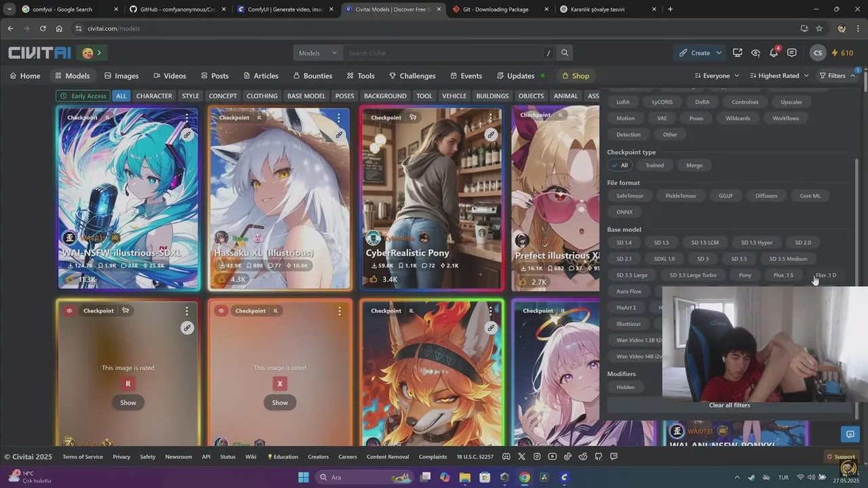Viewport: 868px width, 488px height.
Task: Expand the emoji chevron beside Civitai logo
Action: point(99,53)
